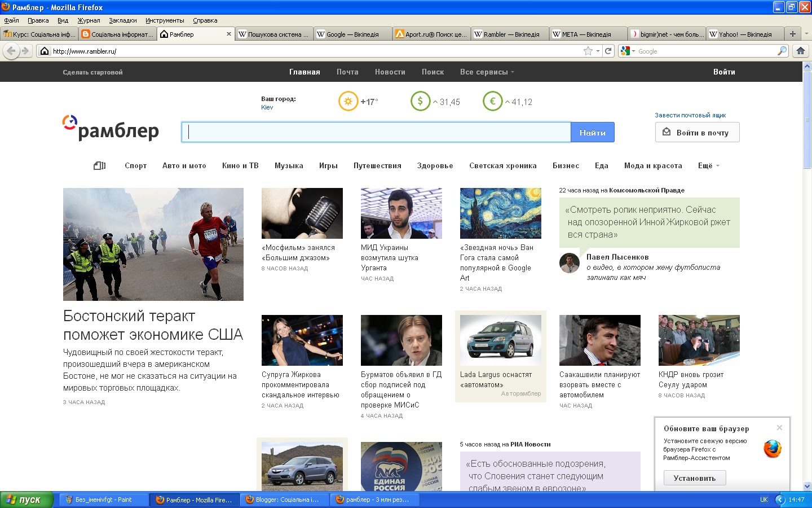The height and width of the screenshot is (508, 812).
Task: Close the Обновите ваш браузер popup
Action: (x=779, y=427)
